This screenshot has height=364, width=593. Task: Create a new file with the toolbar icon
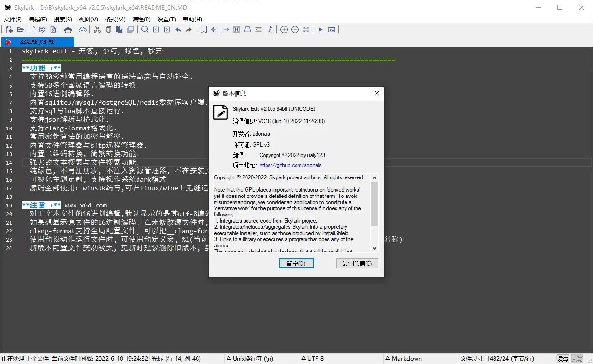point(9,29)
